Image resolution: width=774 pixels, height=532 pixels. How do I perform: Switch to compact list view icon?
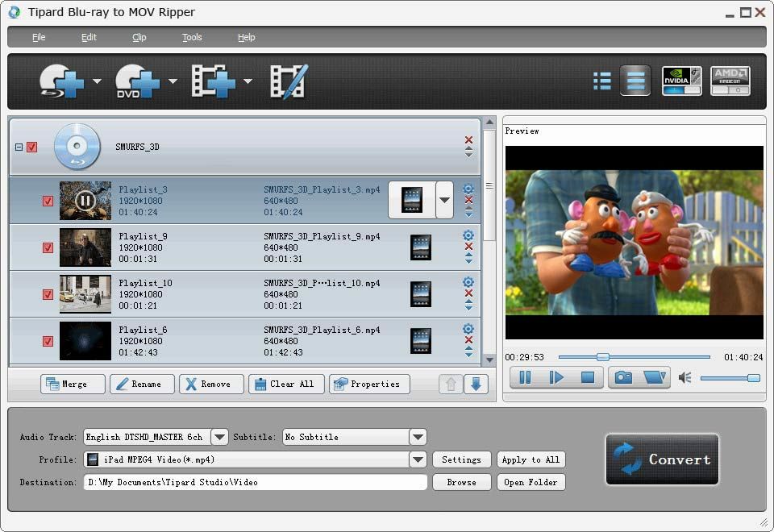(601, 81)
